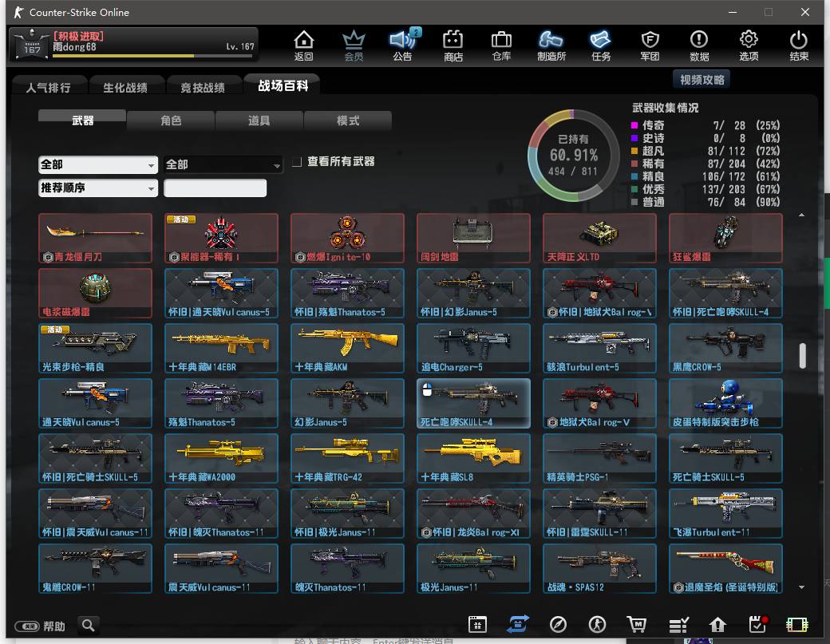Select the 飞瀑Turbulent-11 weapon card
Image resolution: width=830 pixels, height=644 pixels.
tap(725, 513)
